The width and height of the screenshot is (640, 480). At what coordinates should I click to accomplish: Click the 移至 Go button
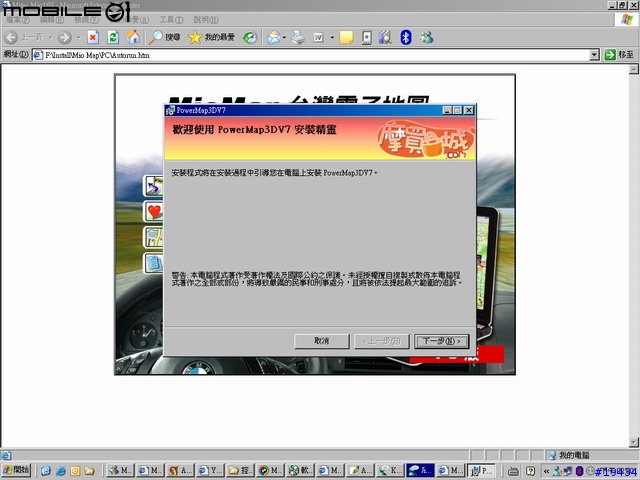pyautogui.click(x=620, y=55)
